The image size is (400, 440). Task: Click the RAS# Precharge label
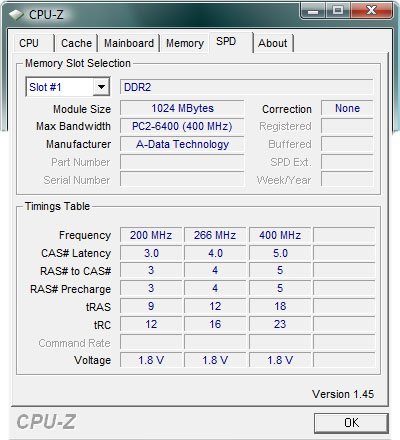pyautogui.click(x=70, y=289)
